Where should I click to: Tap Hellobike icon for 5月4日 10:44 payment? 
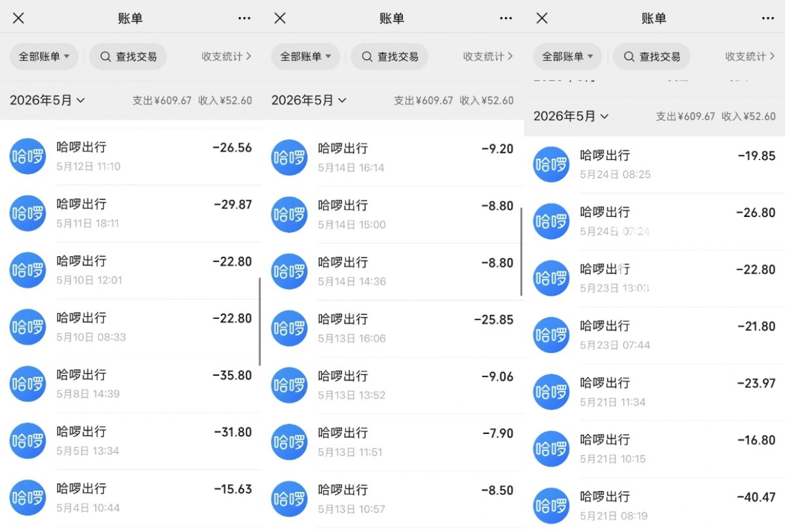click(27, 497)
